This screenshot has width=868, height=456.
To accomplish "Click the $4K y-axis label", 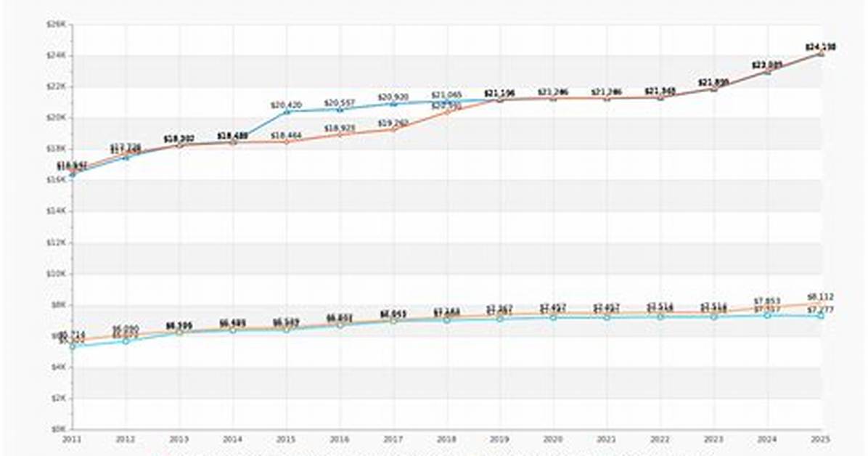I will coord(58,367).
